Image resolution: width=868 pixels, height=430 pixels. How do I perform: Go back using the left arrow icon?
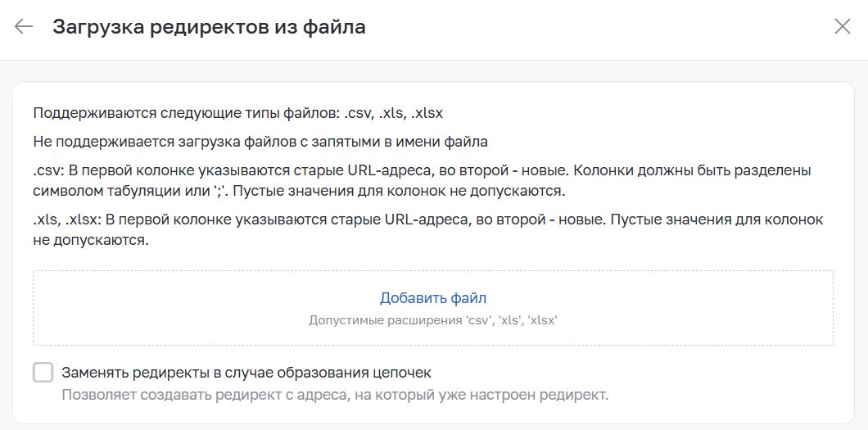24,26
